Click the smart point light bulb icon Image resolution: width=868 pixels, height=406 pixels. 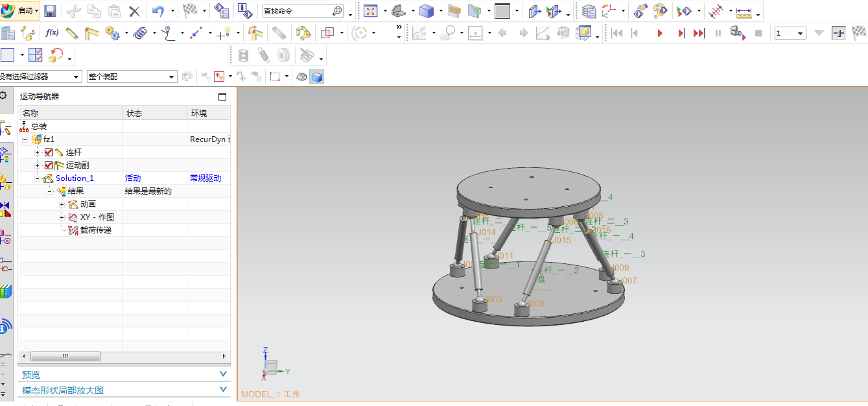[x=224, y=32]
